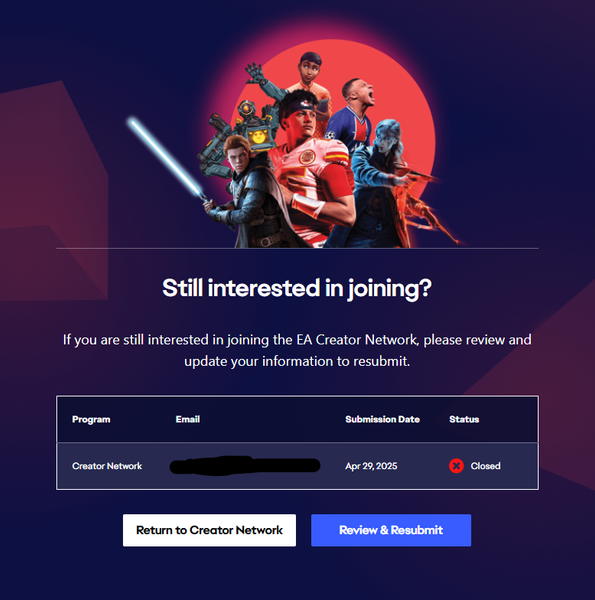The height and width of the screenshot is (600, 595).
Task: Click the blue lightsaber blade
Action: [165, 156]
